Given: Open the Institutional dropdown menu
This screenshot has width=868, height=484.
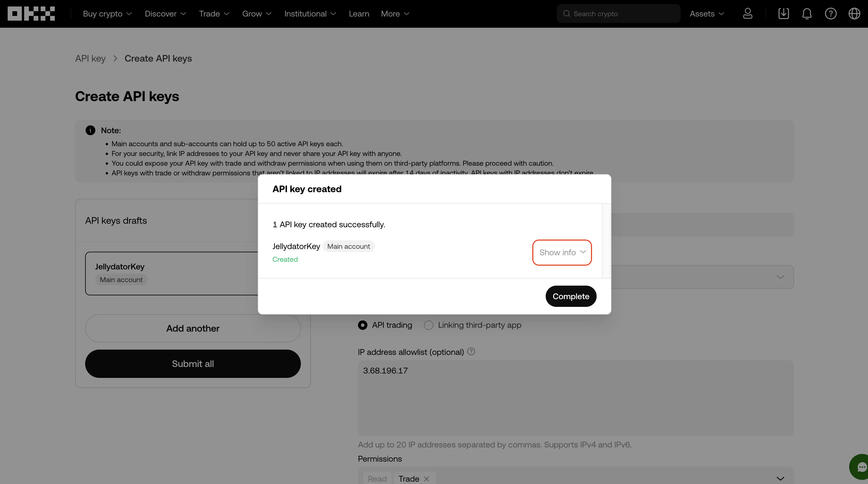Looking at the screenshot, I should tap(310, 14).
